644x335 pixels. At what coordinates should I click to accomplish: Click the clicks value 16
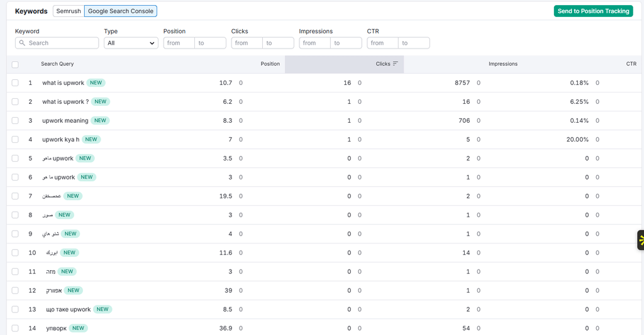click(347, 82)
